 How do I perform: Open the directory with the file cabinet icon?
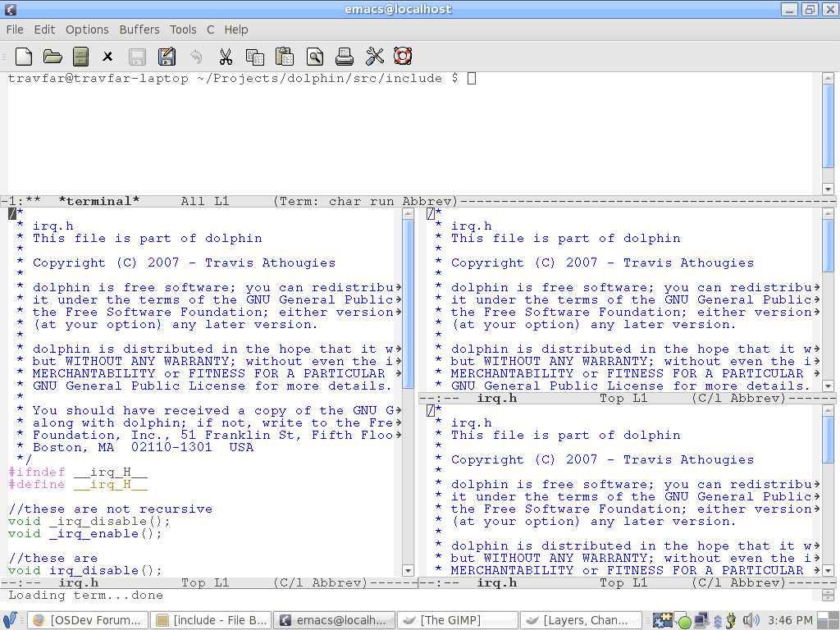point(81,57)
